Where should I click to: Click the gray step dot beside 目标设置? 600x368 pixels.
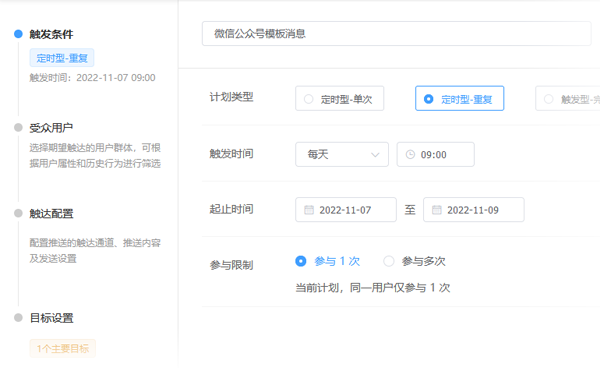18,318
